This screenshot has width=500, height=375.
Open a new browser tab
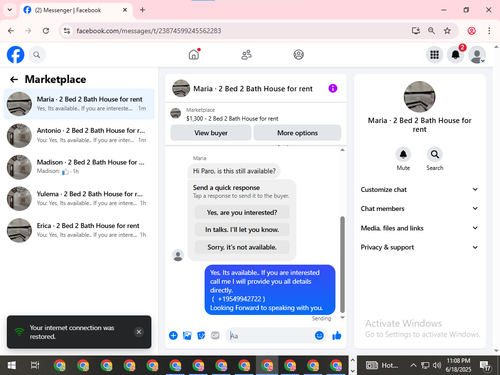(142, 10)
